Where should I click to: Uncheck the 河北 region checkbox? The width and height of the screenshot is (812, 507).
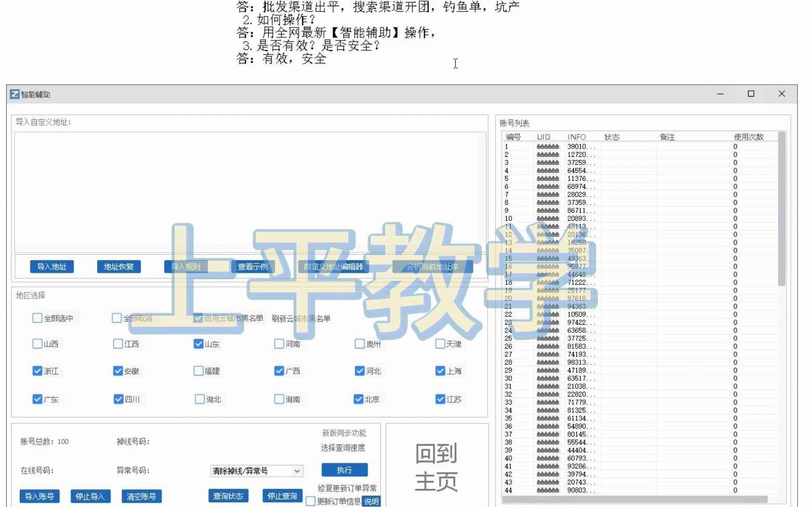(360, 370)
